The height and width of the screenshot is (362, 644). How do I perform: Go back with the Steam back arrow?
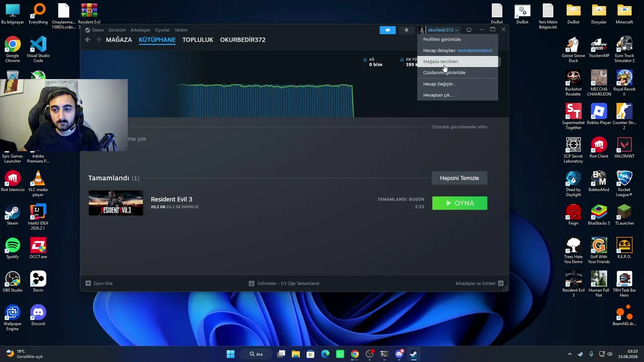(88, 40)
